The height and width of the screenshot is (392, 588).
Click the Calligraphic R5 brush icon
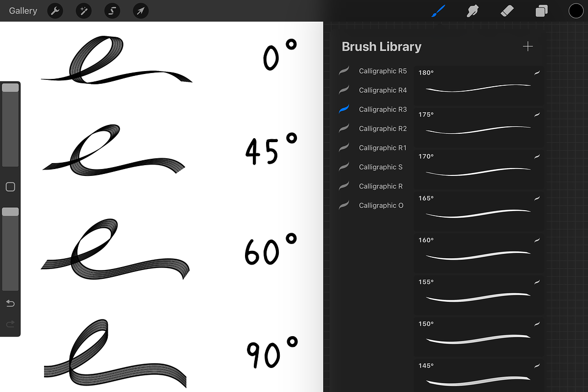click(x=344, y=71)
